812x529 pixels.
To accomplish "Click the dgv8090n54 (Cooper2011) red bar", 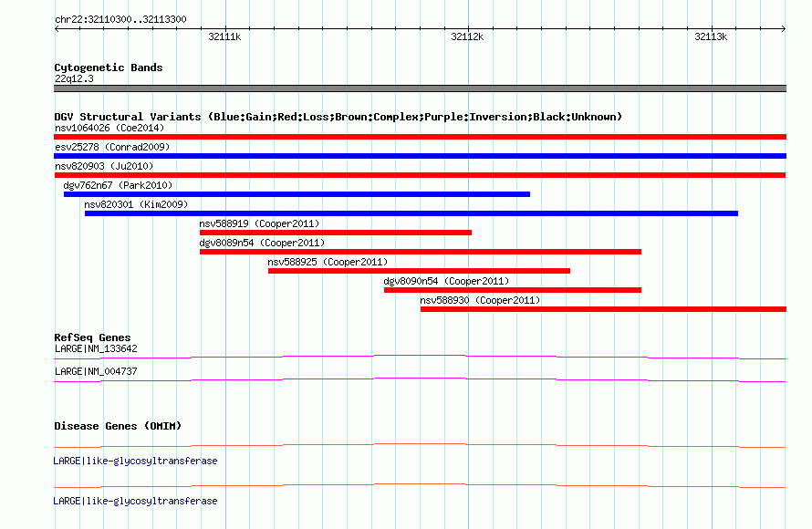I will pos(513,290).
